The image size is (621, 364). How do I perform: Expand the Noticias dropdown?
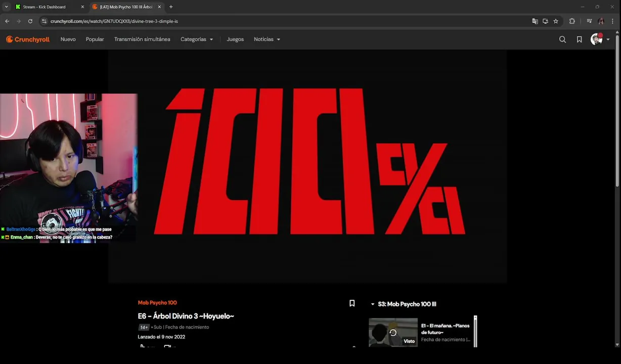pos(267,39)
